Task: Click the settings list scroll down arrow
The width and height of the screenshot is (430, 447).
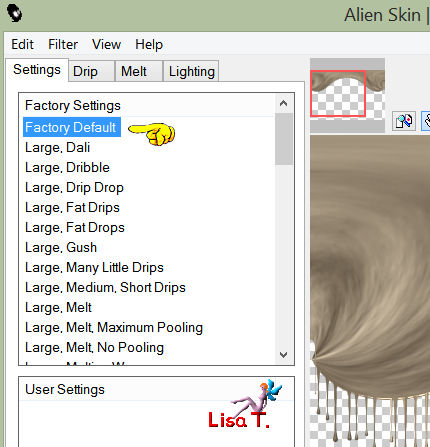Action: 284,355
